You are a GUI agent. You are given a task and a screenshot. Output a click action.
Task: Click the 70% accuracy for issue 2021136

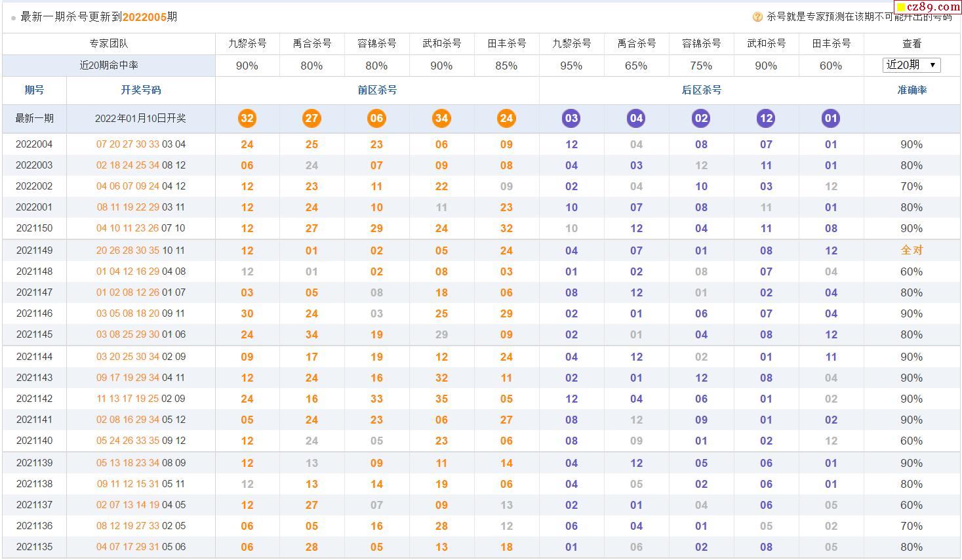coord(912,526)
